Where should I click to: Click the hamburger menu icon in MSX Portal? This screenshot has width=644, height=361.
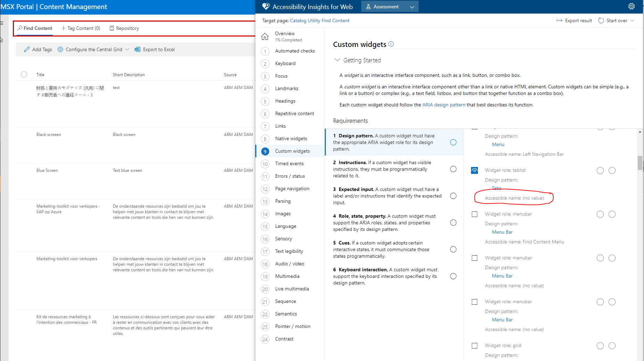tap(2, 23)
